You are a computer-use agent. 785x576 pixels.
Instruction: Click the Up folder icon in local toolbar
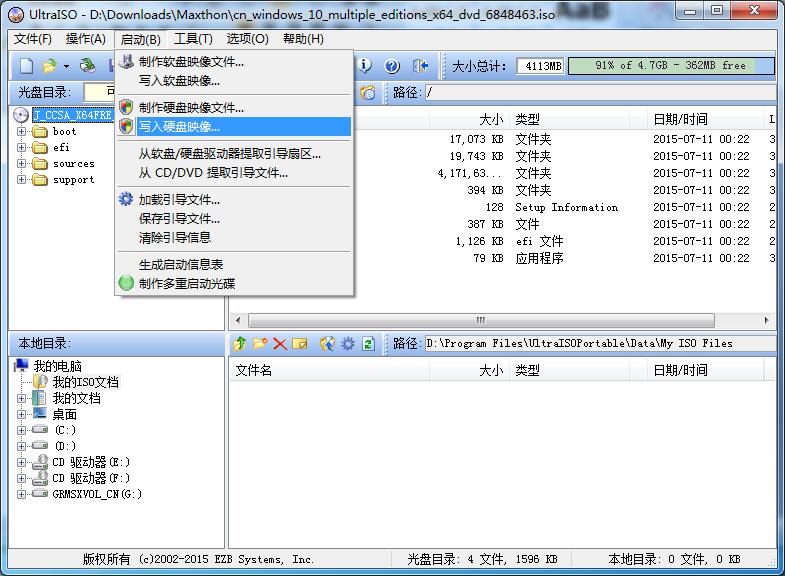click(x=240, y=344)
